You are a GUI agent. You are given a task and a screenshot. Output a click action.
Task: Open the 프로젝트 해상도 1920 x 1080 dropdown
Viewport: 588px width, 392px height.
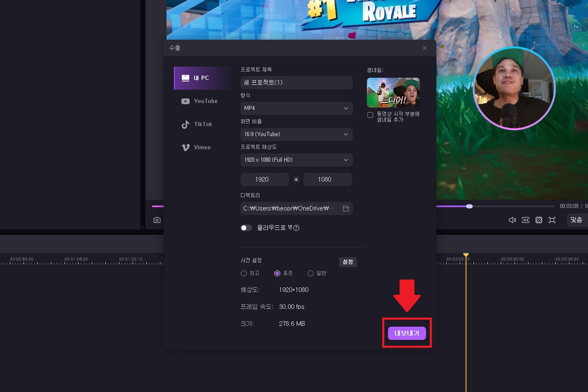297,160
